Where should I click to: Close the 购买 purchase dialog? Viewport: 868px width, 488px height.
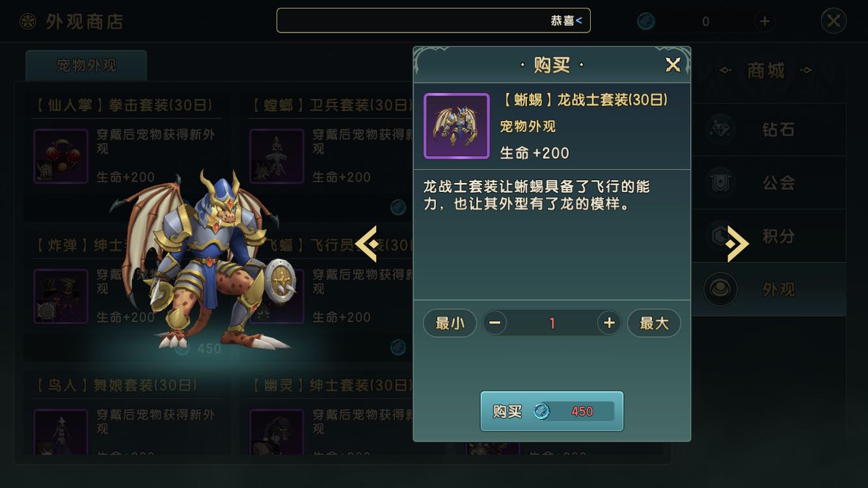[x=673, y=64]
